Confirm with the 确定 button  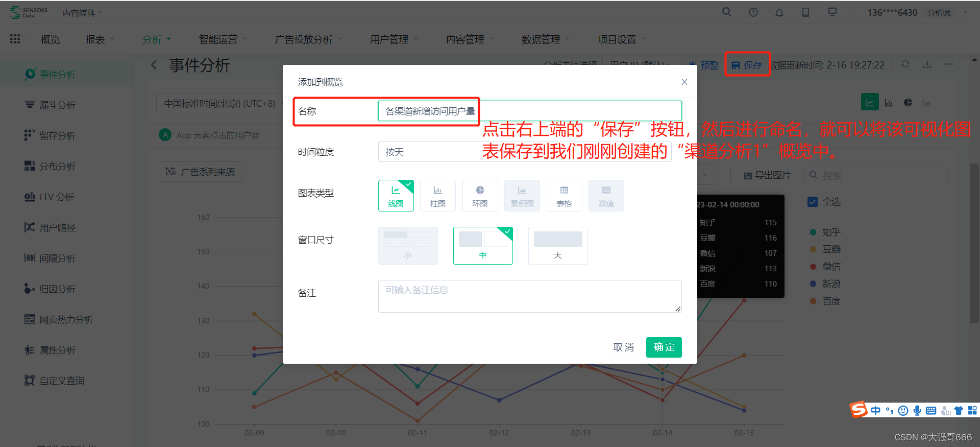[x=664, y=347]
